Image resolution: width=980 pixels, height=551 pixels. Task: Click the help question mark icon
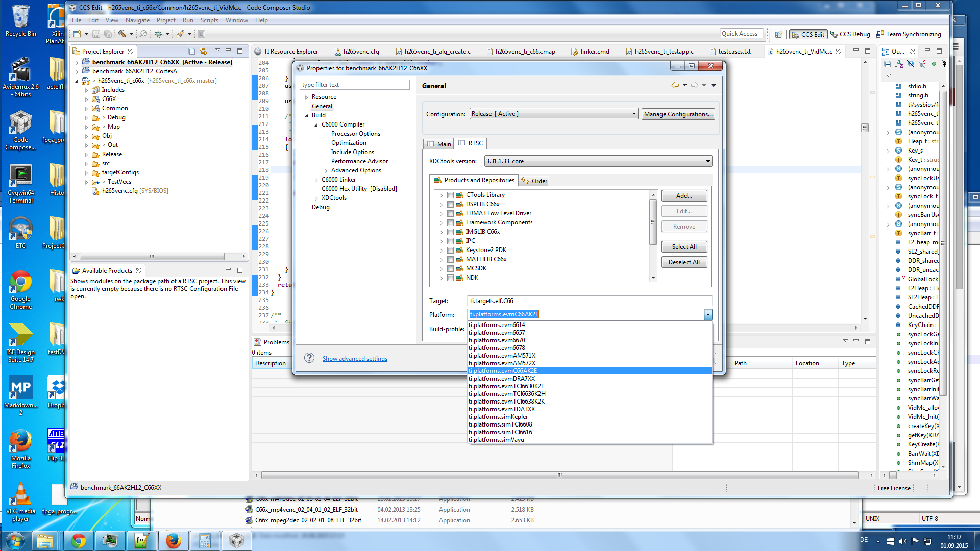[x=309, y=358]
